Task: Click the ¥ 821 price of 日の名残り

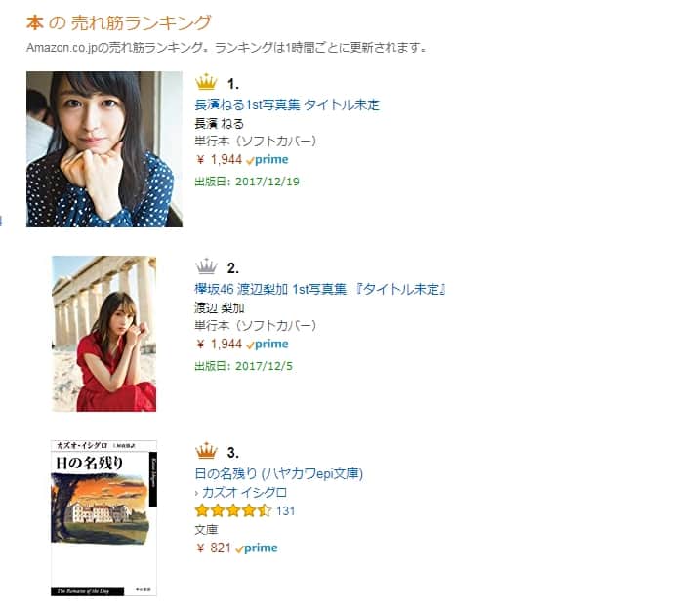Action: point(214,548)
